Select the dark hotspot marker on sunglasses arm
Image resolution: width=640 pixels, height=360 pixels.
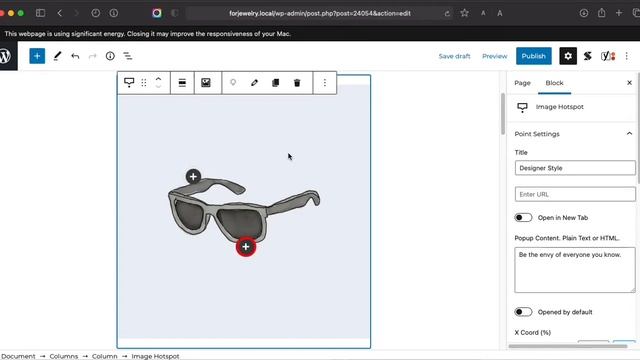(x=193, y=176)
